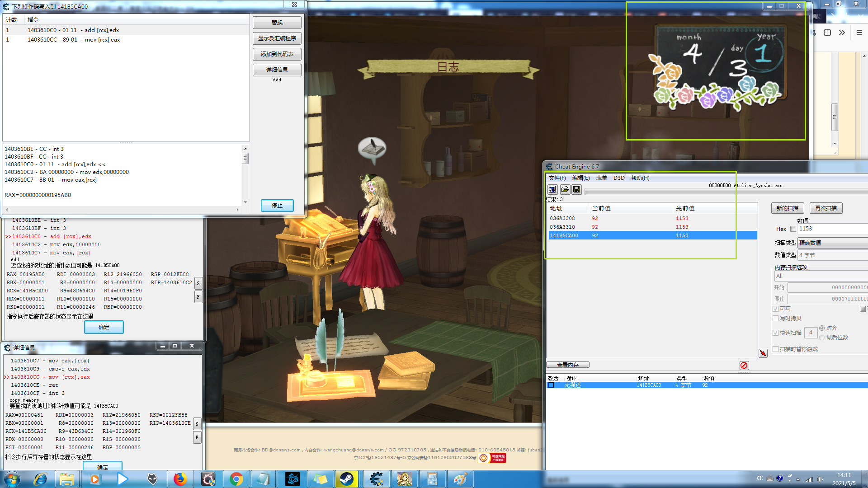This screenshot has width=868, height=488.
Task: Open Steam from the taskbar
Action: click(347, 479)
